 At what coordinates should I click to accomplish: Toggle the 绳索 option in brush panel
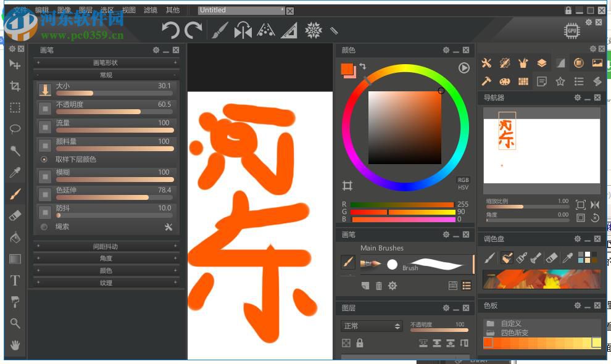tap(43, 227)
